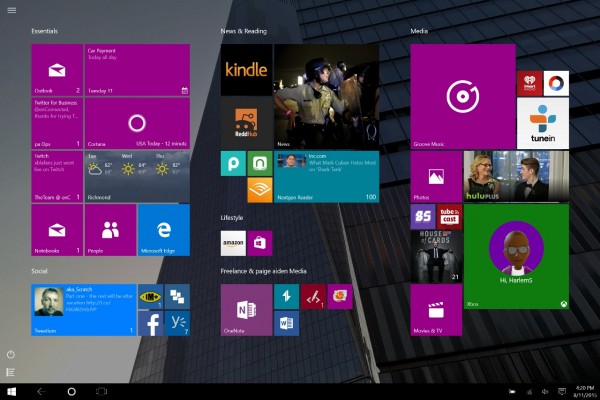Screen dimensions: 600x400
Task: Open the Cortana circle on the taskbar
Action: click(72, 392)
